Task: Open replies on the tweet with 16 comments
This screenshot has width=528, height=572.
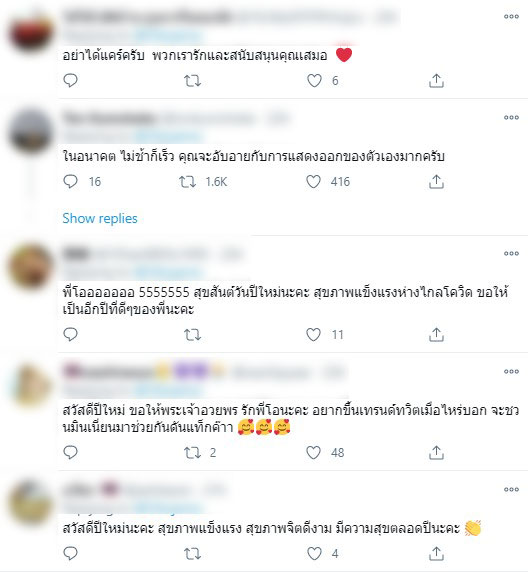Action: (x=70, y=182)
